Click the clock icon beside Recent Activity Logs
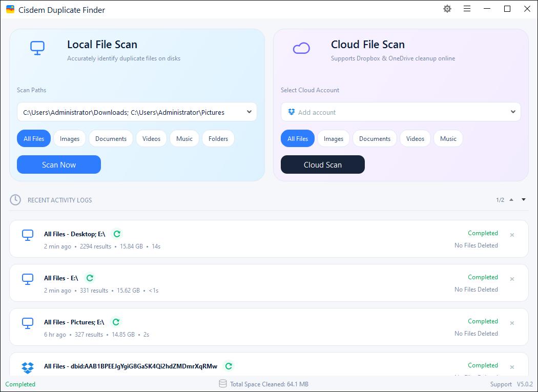538x392 pixels. 15,200
